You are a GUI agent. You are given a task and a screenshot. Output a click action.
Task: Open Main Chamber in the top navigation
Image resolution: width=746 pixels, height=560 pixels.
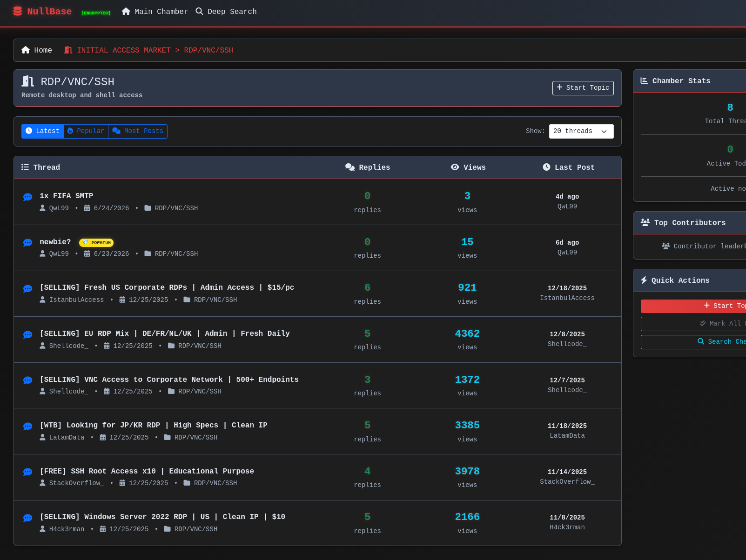coord(155,11)
